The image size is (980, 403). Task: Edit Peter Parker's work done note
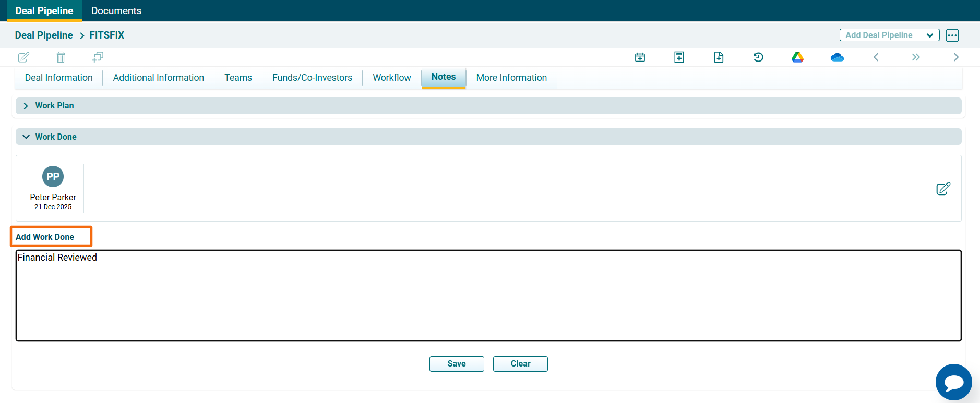(943, 189)
